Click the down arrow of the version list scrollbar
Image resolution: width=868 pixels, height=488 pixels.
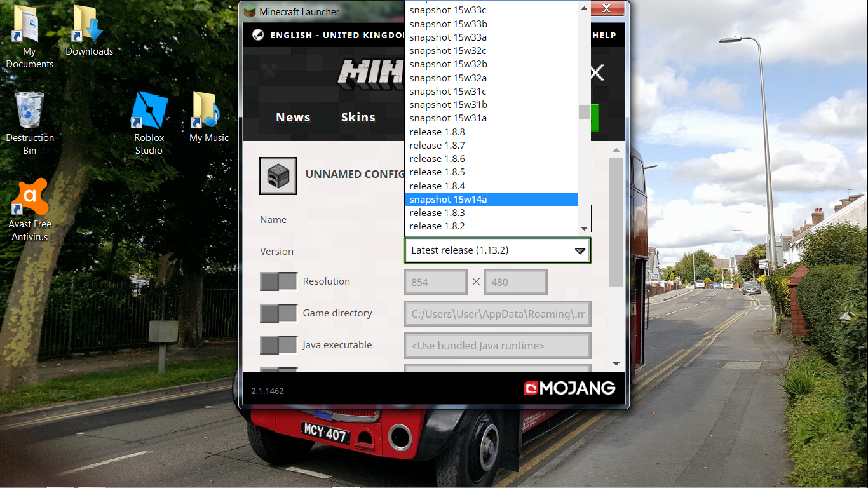click(584, 228)
